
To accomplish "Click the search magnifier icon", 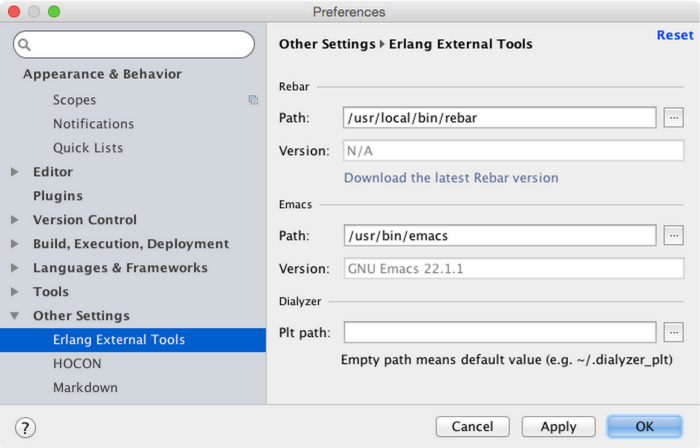I will [x=24, y=45].
